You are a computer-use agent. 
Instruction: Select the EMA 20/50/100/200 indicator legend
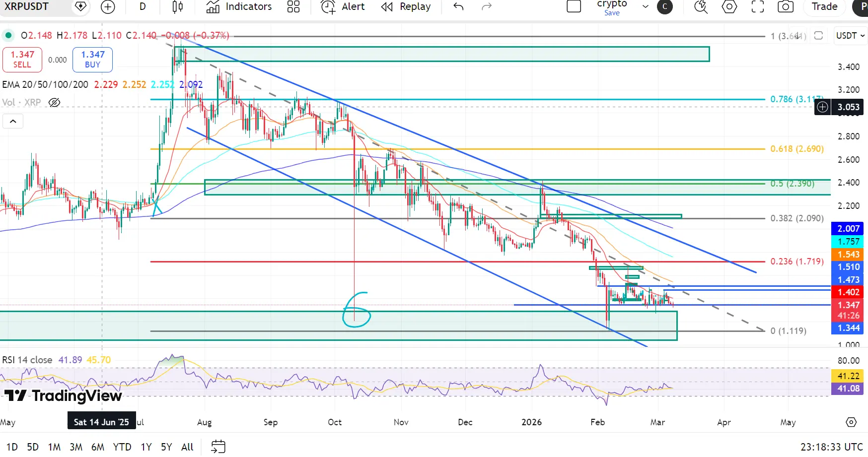(x=45, y=84)
